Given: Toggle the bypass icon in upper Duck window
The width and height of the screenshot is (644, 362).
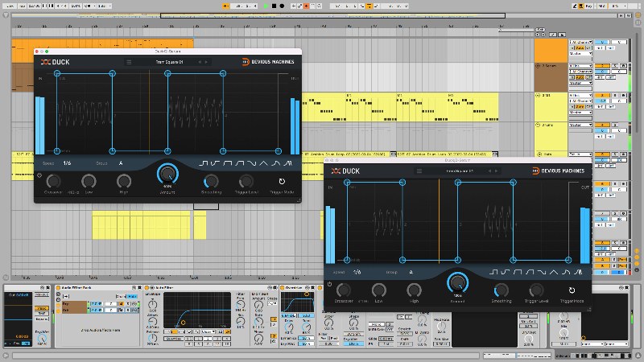Looking at the screenshot, I should click(40, 175).
